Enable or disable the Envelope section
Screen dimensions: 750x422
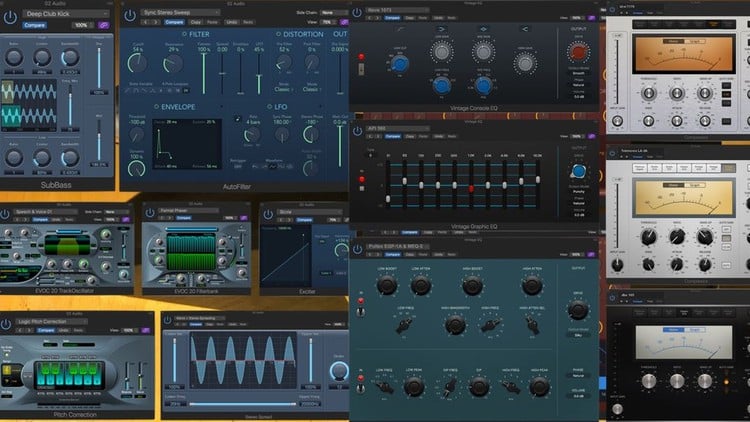[x=155, y=106]
